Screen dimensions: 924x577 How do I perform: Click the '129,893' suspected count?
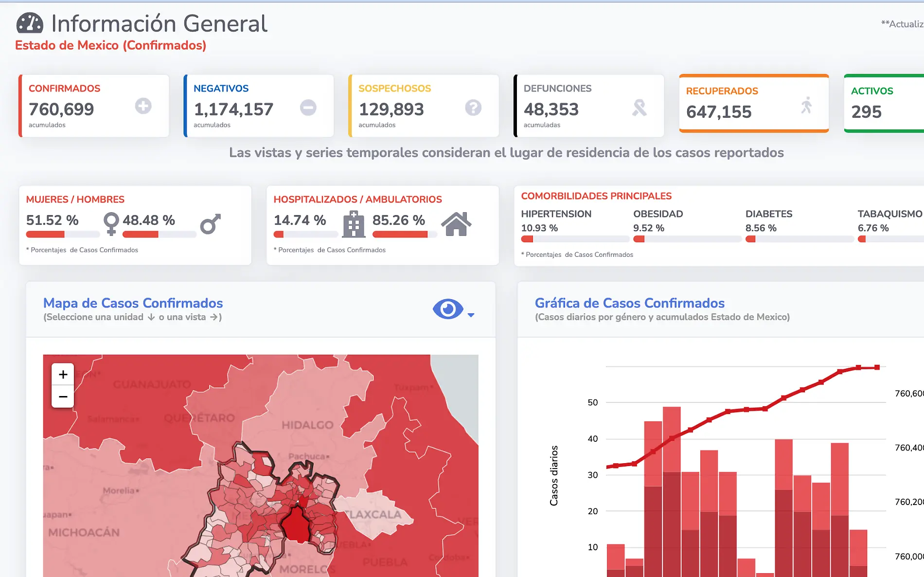point(391,109)
